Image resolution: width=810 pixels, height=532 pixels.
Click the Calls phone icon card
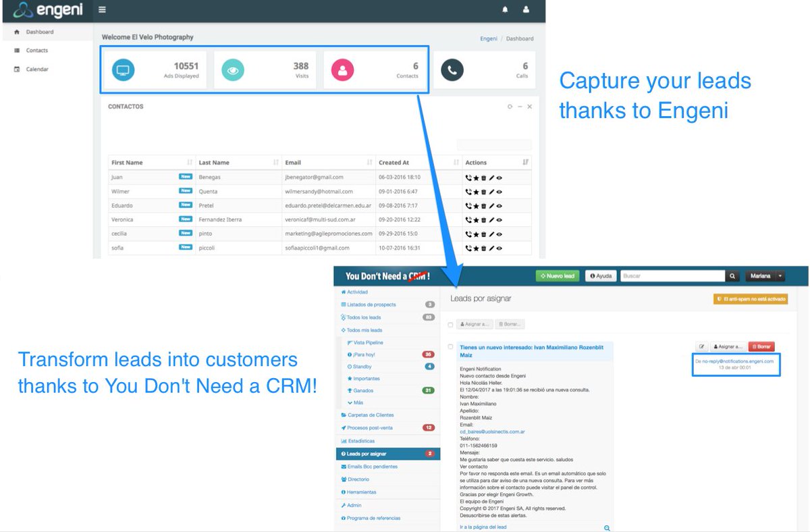tap(452, 70)
